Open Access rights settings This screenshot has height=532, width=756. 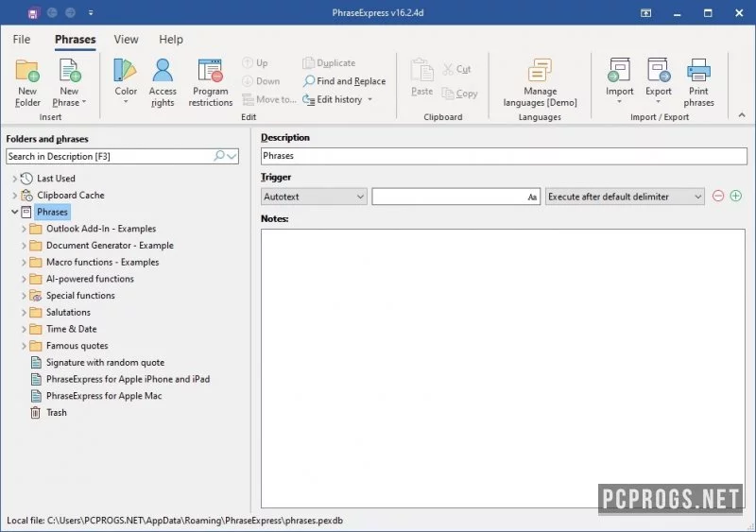point(163,82)
